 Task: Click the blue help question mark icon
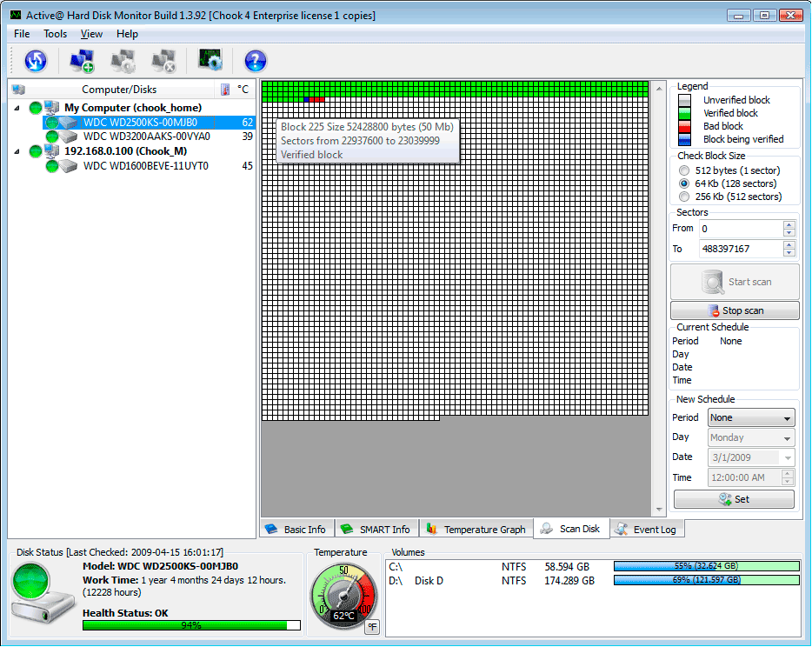(255, 61)
